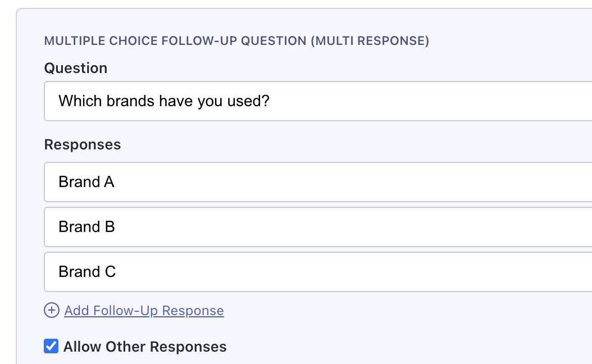The height and width of the screenshot is (364, 592).
Task: Click into the Question text field
Action: coord(225,101)
